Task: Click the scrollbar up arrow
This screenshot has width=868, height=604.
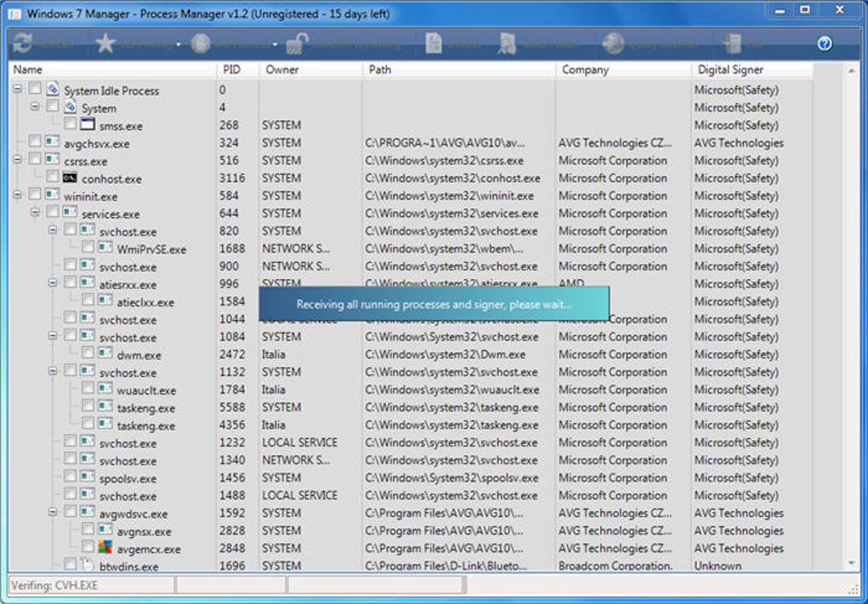Action: [851, 71]
